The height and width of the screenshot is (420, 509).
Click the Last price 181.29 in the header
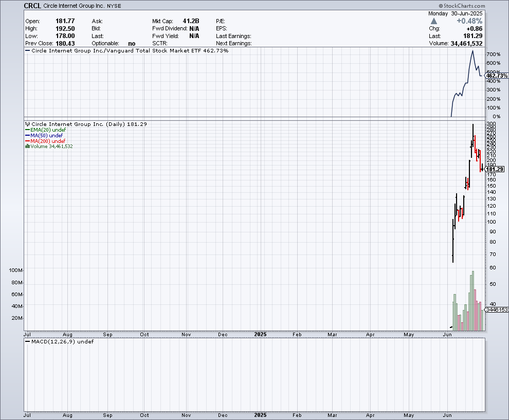click(x=473, y=36)
